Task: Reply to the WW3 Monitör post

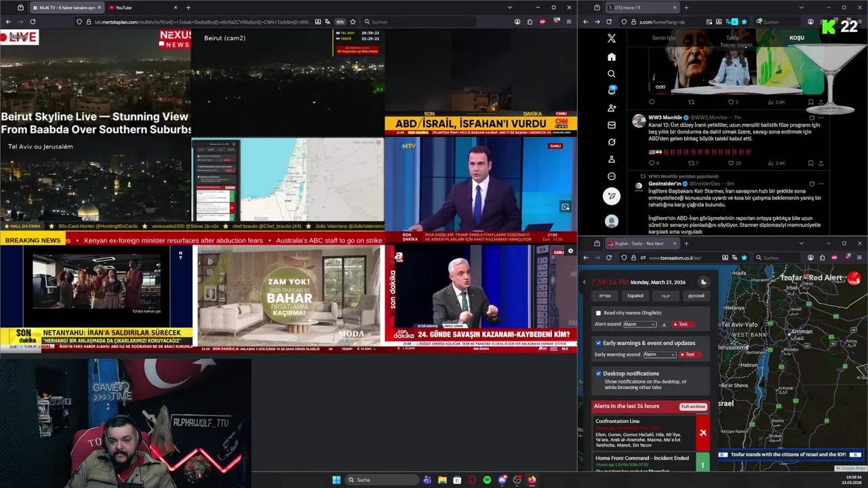Action: click(652, 163)
